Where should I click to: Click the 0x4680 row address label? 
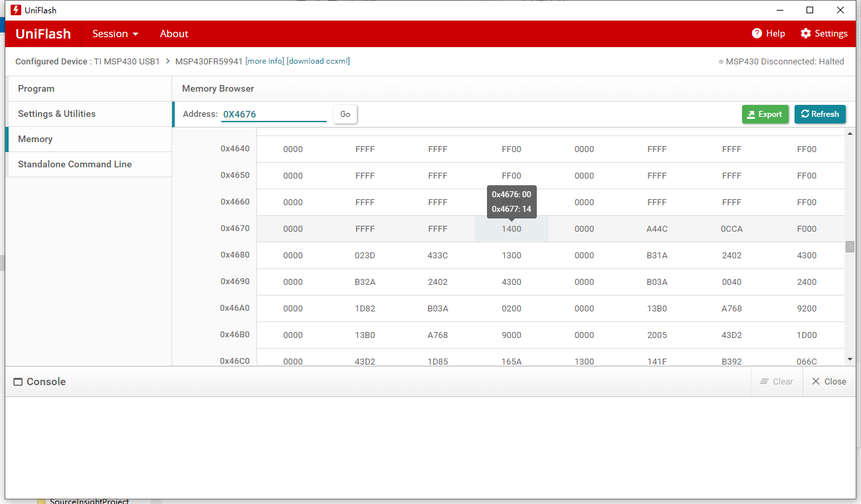point(235,255)
